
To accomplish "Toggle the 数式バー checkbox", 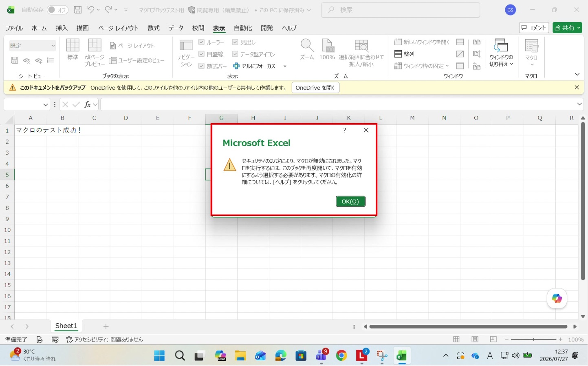I will click(201, 66).
